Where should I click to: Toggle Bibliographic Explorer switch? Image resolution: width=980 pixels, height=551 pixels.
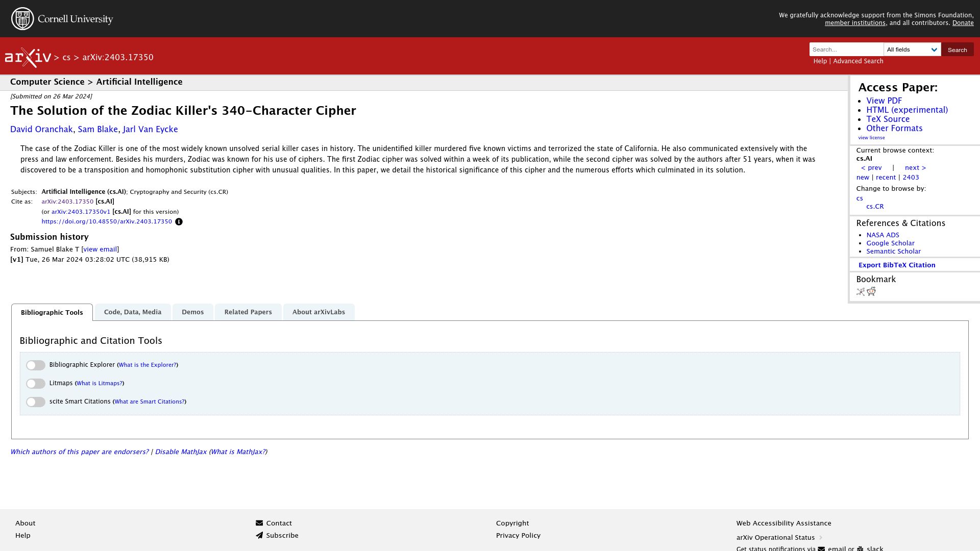[x=36, y=365]
